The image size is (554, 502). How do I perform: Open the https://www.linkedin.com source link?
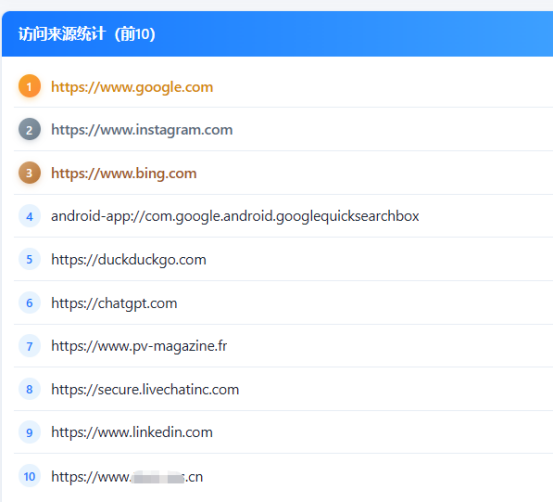tap(132, 432)
